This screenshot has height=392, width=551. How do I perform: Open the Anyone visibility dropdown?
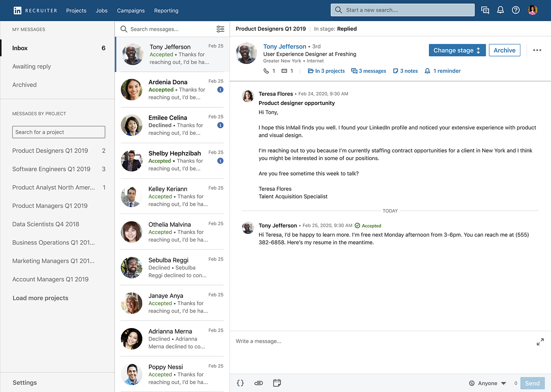[x=488, y=383]
